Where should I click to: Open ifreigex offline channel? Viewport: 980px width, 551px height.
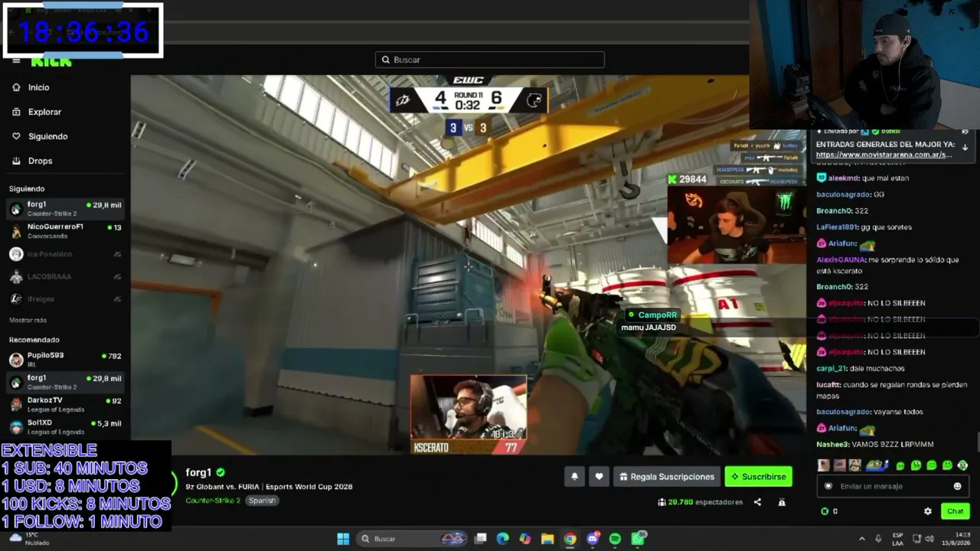pos(65,298)
